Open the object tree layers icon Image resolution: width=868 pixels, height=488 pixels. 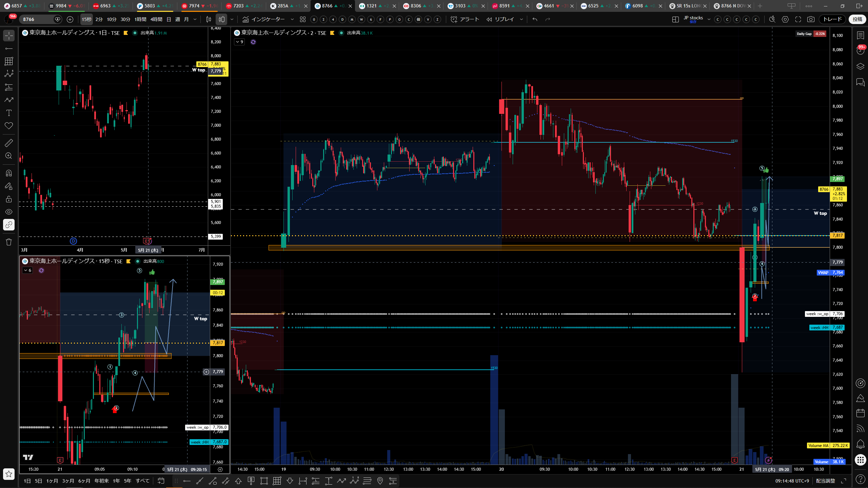[860, 66]
